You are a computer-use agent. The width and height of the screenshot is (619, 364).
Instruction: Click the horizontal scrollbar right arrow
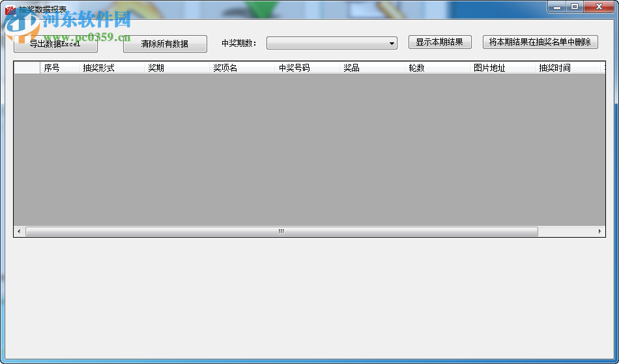599,232
